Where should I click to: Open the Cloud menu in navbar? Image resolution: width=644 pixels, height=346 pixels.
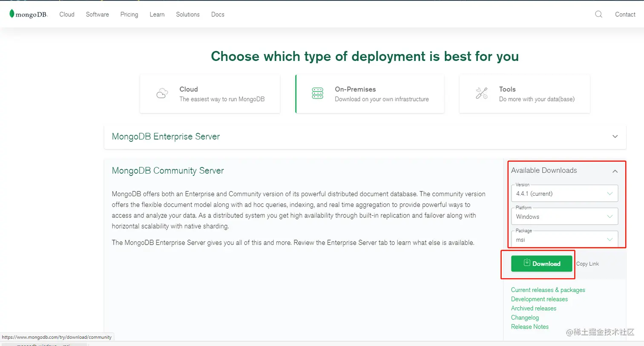67,14
